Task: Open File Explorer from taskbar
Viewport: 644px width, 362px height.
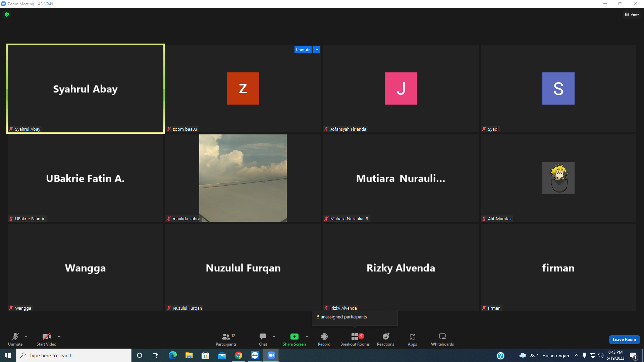Action: click(x=189, y=355)
